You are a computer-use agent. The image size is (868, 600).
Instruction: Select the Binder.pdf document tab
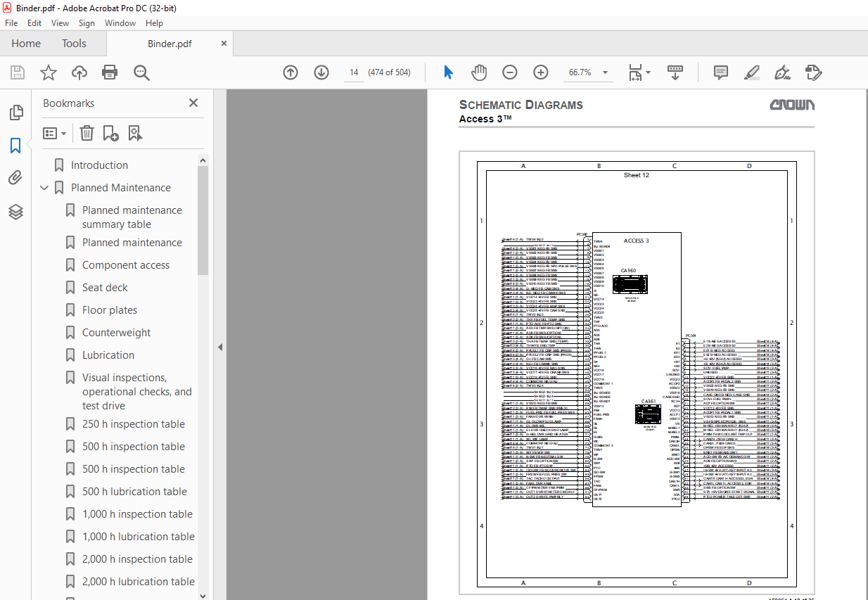coord(170,44)
